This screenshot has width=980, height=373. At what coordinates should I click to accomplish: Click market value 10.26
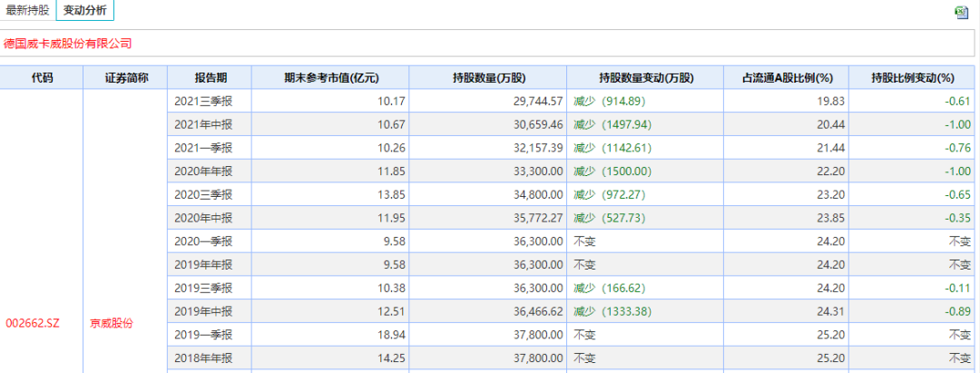[392, 148]
